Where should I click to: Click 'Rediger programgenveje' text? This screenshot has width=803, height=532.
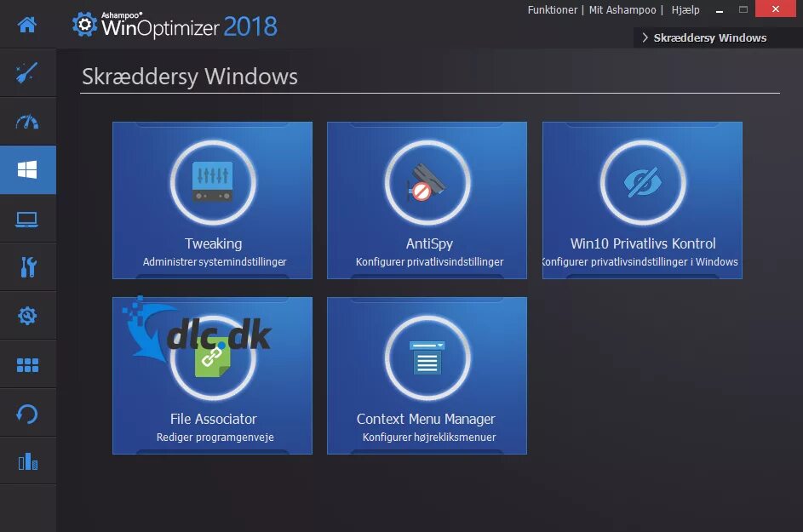tap(215, 438)
